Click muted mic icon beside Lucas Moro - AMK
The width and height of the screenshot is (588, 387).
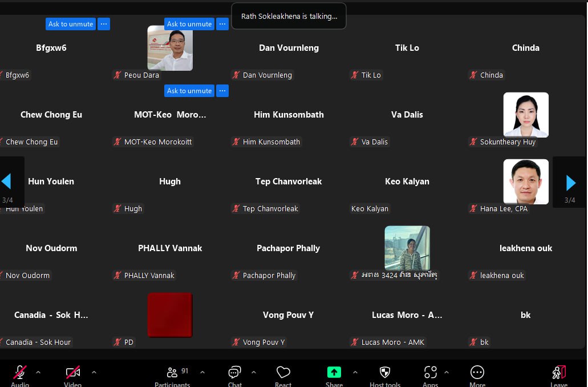click(355, 342)
